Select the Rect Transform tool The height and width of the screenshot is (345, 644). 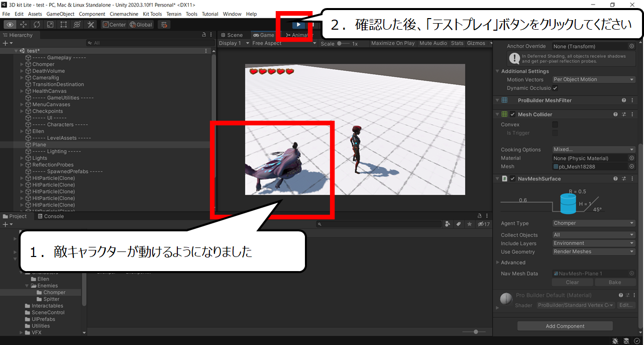coord(64,25)
